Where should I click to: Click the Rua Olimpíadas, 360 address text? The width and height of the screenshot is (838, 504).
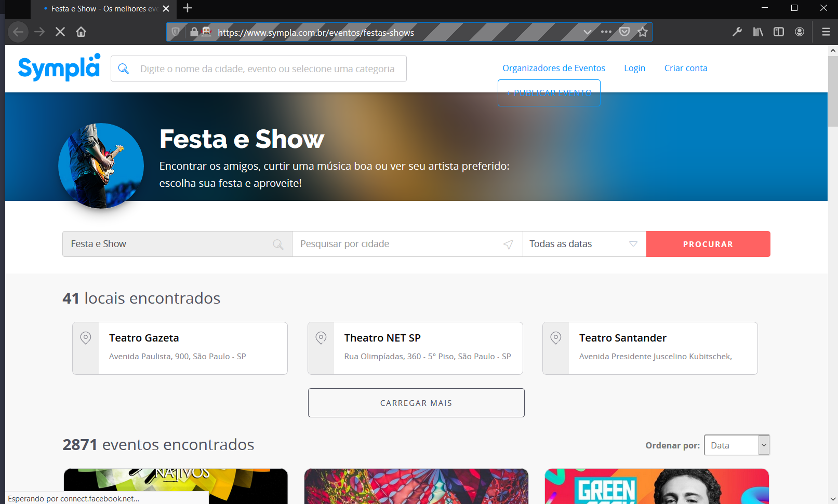tap(428, 357)
